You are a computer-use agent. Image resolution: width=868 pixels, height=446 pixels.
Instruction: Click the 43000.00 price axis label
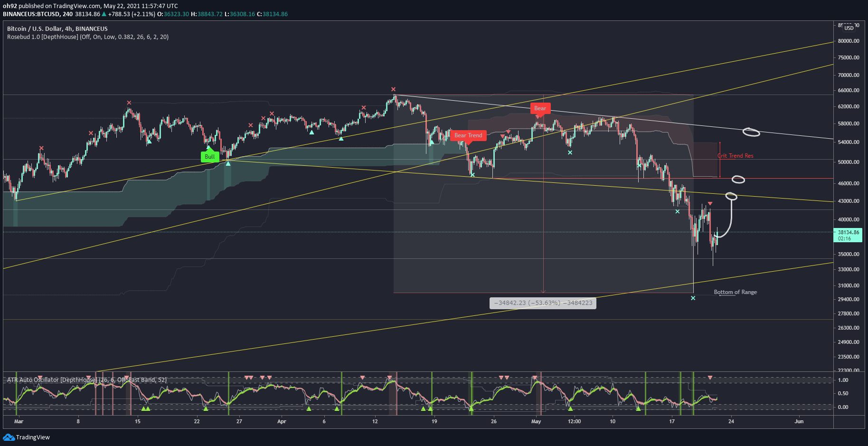point(849,201)
